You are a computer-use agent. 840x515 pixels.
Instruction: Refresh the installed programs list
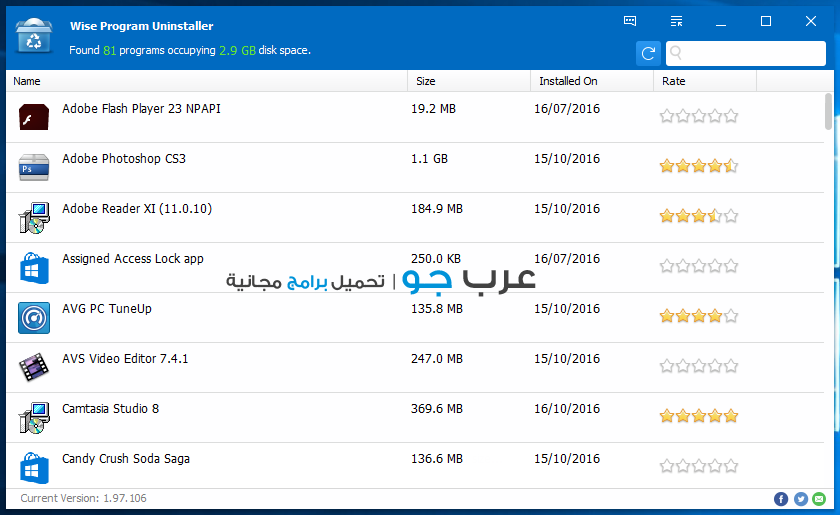pyautogui.click(x=648, y=53)
